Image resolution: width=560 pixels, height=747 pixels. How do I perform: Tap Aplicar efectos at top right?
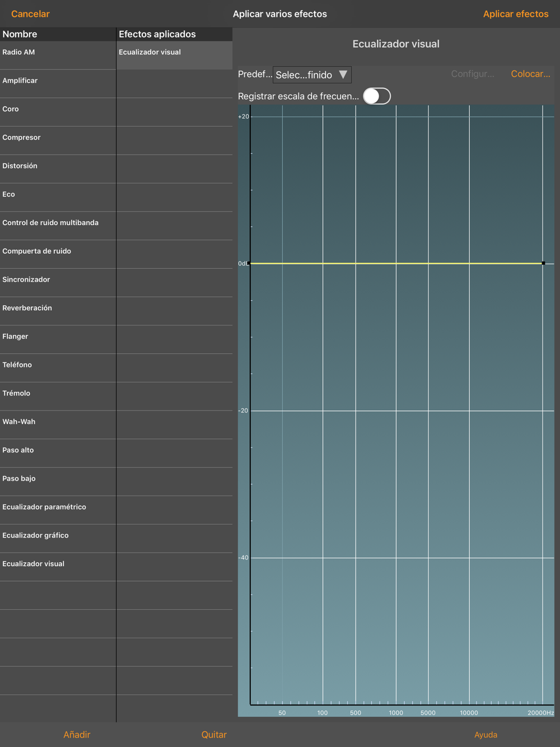[516, 14]
